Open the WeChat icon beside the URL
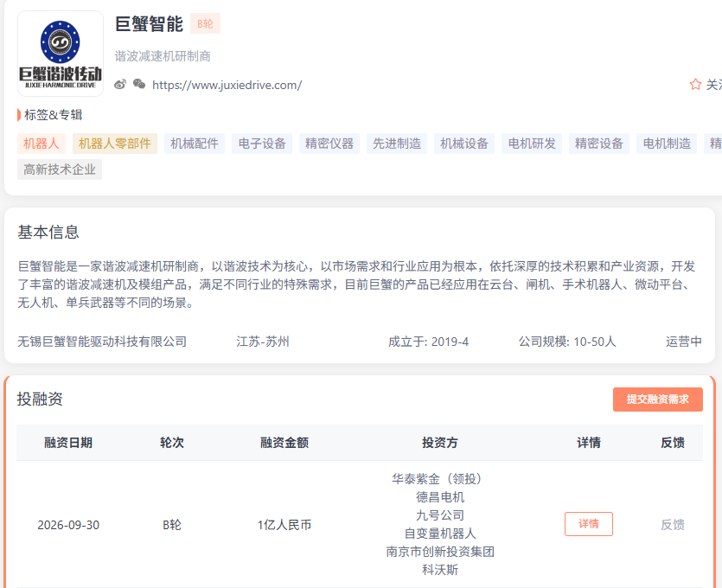This screenshot has width=722, height=588. pyautogui.click(x=139, y=84)
